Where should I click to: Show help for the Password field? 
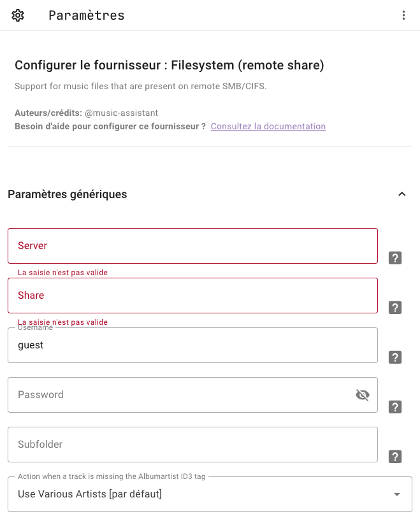(x=395, y=407)
